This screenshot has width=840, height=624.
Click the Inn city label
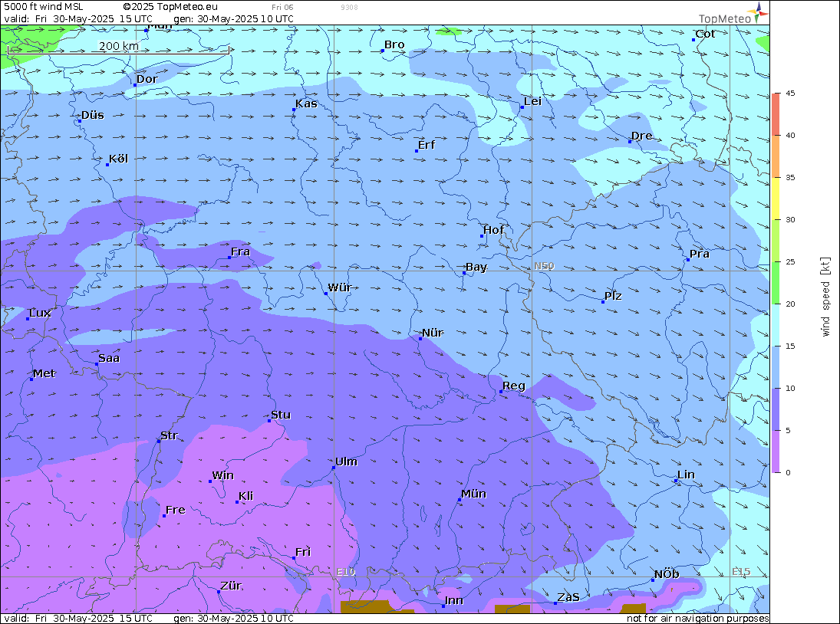pyautogui.click(x=453, y=600)
